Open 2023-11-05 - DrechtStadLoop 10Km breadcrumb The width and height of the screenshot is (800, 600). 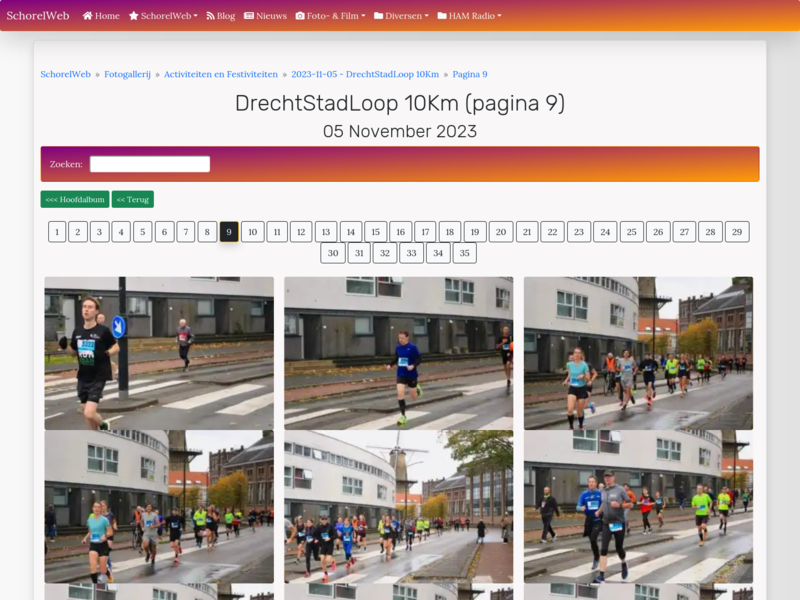pos(365,74)
